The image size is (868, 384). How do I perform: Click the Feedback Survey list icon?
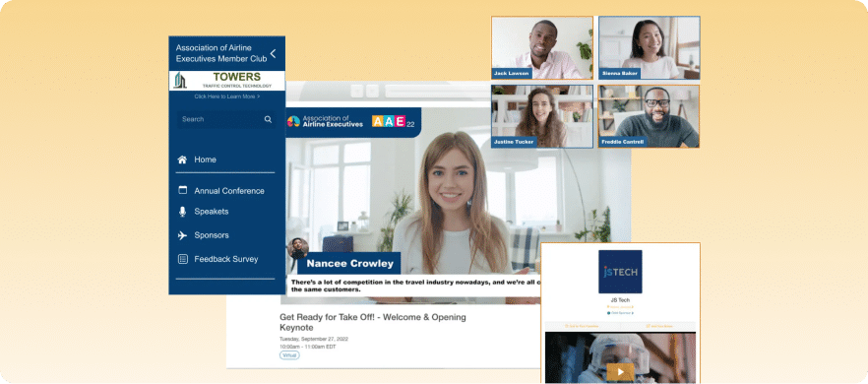coord(183,259)
